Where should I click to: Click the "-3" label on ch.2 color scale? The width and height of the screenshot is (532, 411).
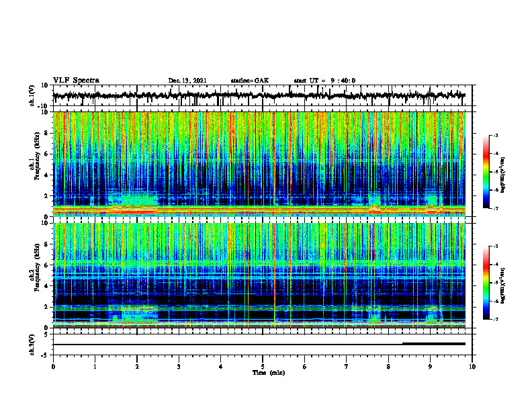495,246
